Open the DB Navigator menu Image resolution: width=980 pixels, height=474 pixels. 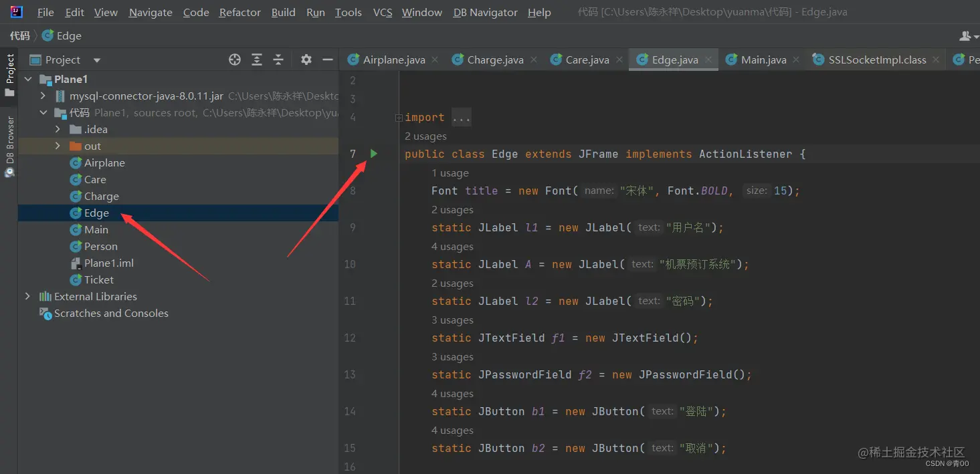(x=486, y=12)
